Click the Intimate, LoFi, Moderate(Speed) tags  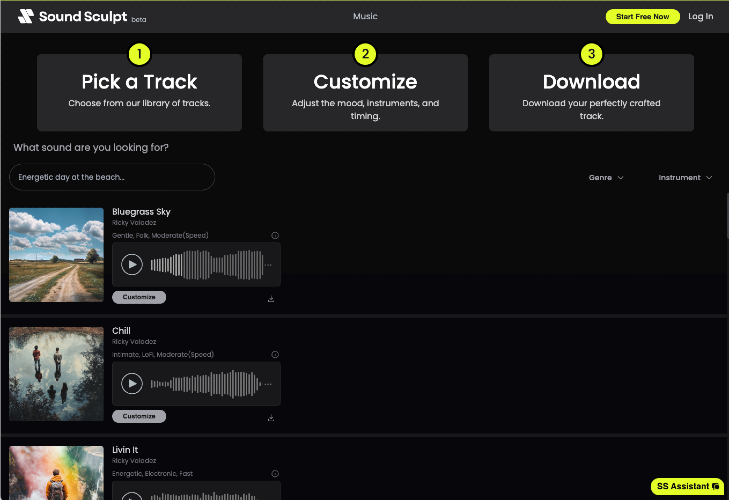[x=163, y=354]
